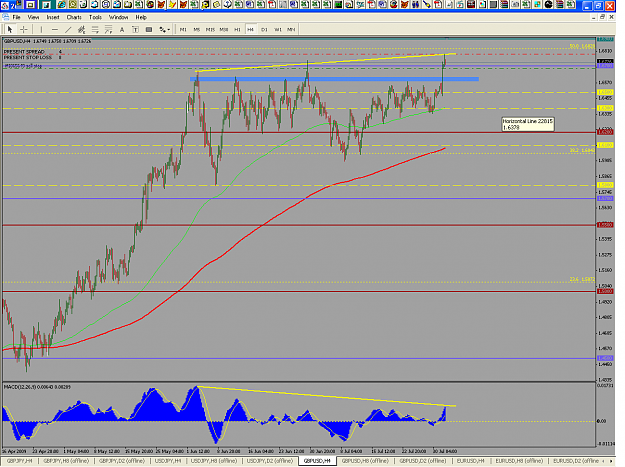The height and width of the screenshot is (467, 625).
Task: Click the PRESENT STOP LOSS label
Action: point(28,57)
